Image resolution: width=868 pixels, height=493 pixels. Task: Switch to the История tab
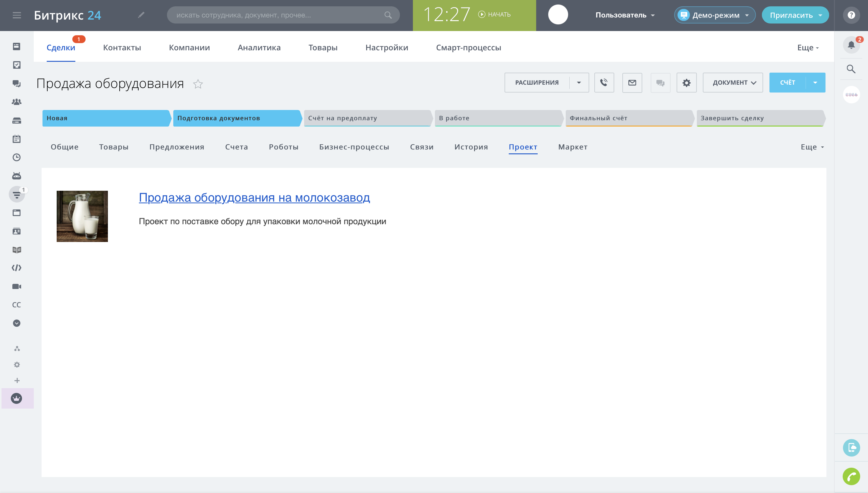point(471,147)
